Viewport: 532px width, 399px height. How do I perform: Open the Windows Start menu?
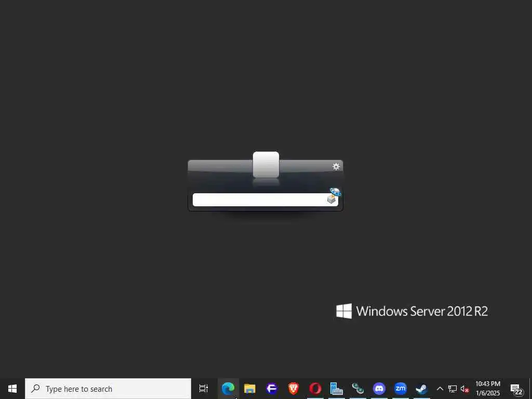(x=12, y=389)
